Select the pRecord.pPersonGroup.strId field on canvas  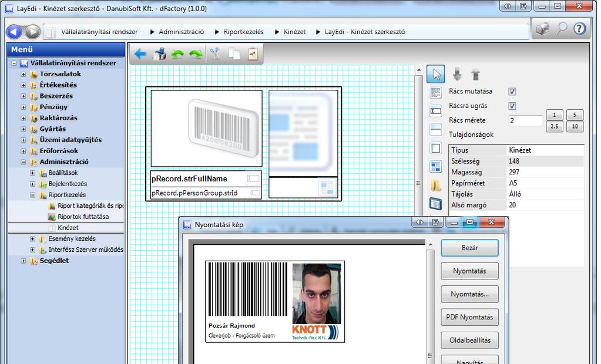pyautogui.click(x=206, y=193)
